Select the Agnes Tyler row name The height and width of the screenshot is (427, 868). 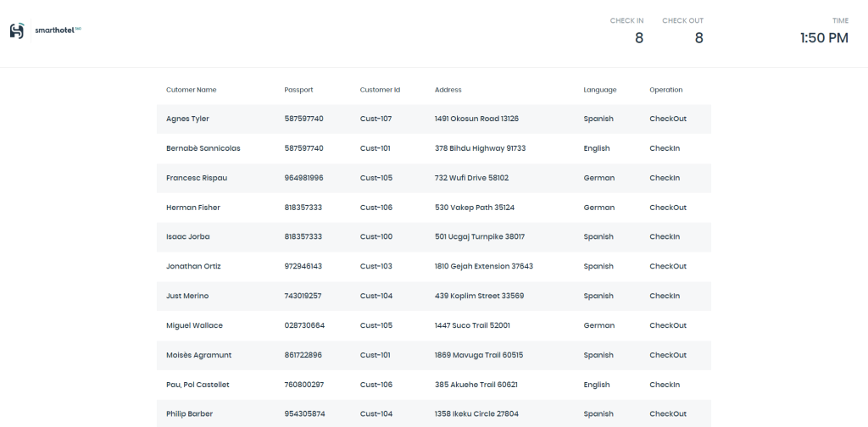[x=187, y=119]
